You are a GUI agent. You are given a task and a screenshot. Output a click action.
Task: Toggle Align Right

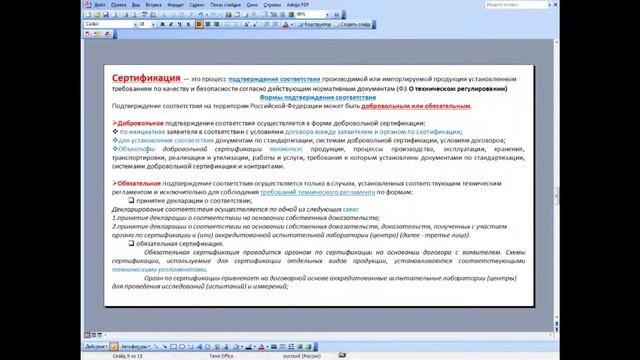tap(216, 24)
